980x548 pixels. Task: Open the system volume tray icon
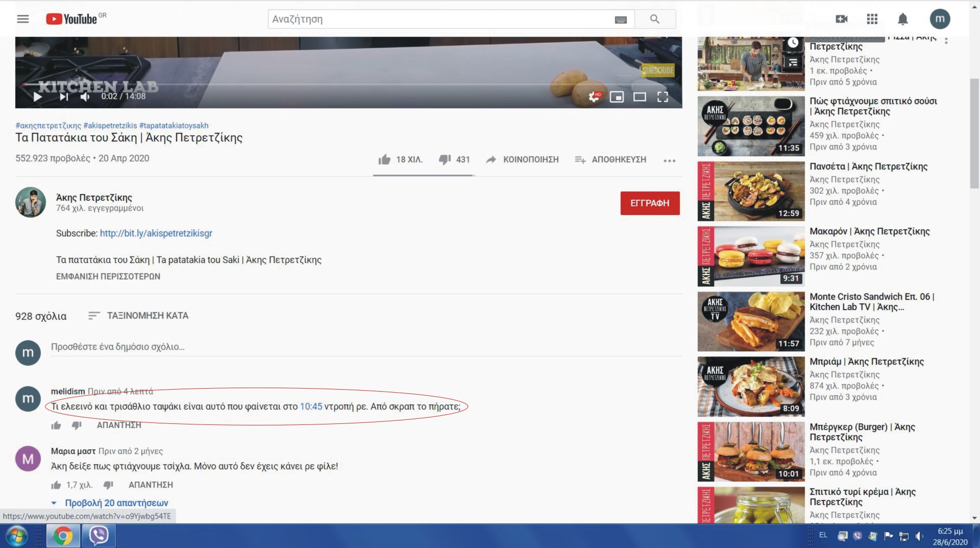(x=919, y=536)
